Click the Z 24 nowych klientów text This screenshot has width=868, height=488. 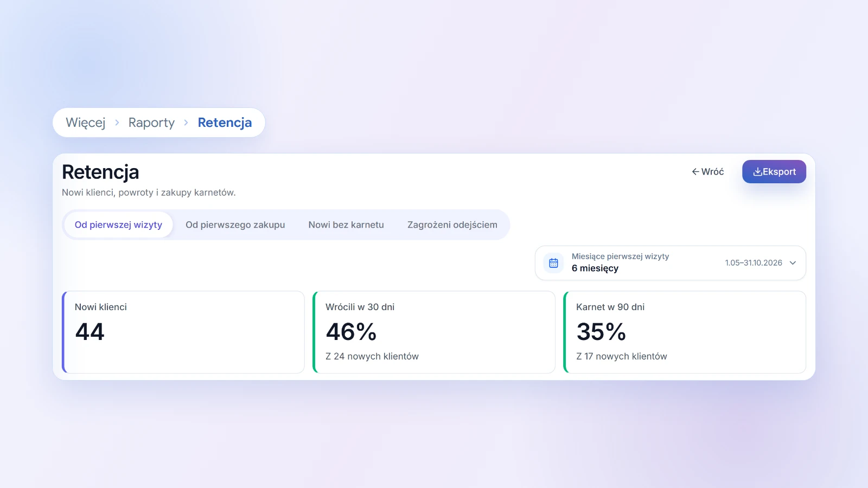click(372, 356)
